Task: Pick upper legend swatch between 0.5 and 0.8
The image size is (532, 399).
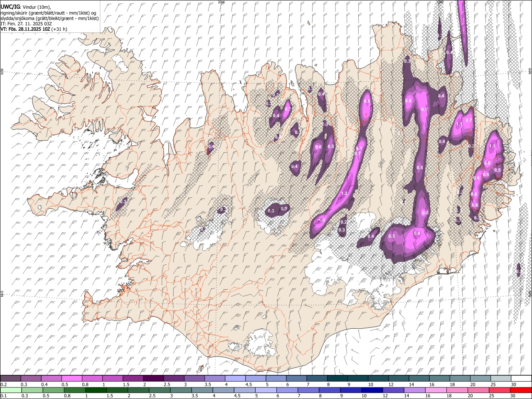Action: coord(71,379)
